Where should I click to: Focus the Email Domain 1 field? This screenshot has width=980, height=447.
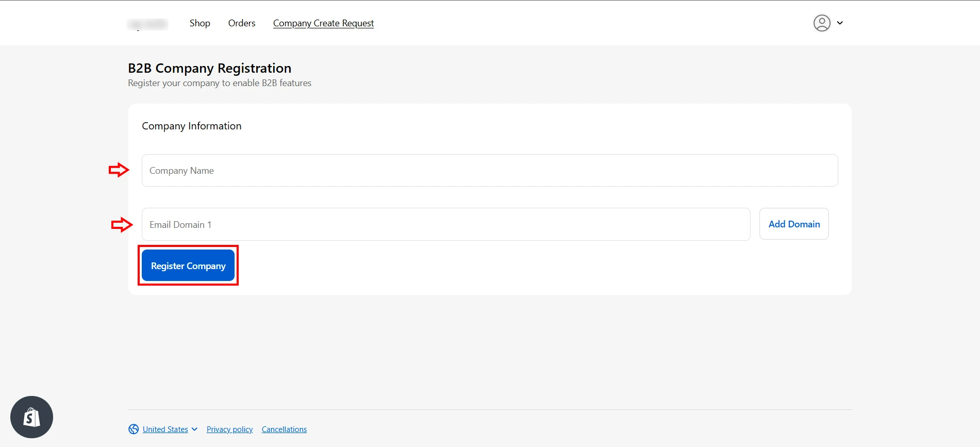(446, 224)
